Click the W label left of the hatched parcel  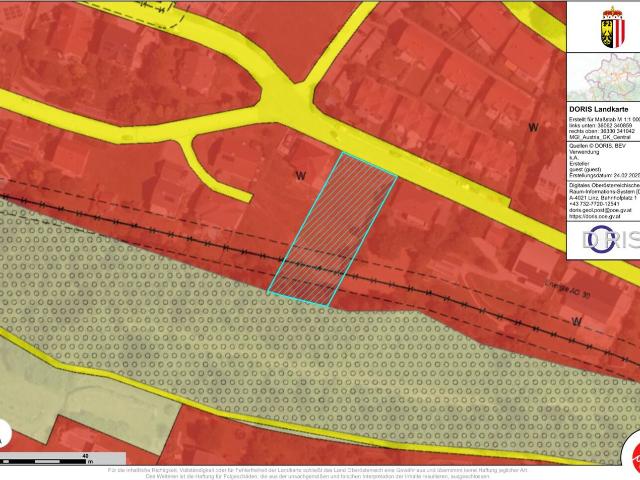(299, 174)
